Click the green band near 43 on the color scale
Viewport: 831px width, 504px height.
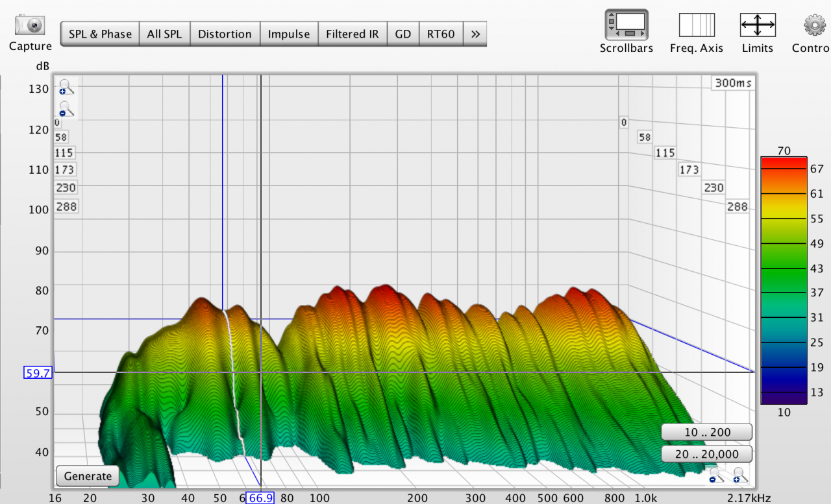click(x=784, y=269)
